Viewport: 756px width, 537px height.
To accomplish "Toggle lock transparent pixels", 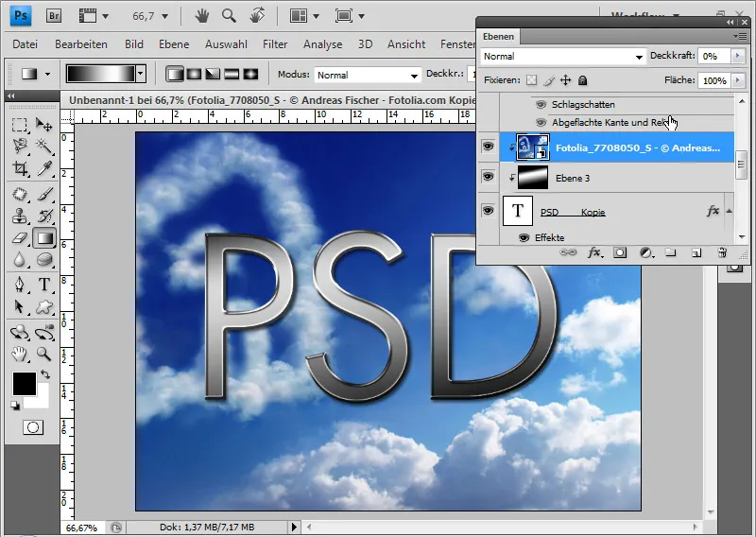I will (x=531, y=80).
